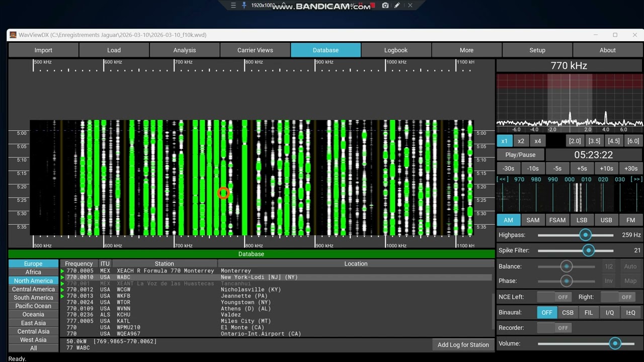644x362 pixels.
Task: Open the More tab
Action: [x=466, y=50]
